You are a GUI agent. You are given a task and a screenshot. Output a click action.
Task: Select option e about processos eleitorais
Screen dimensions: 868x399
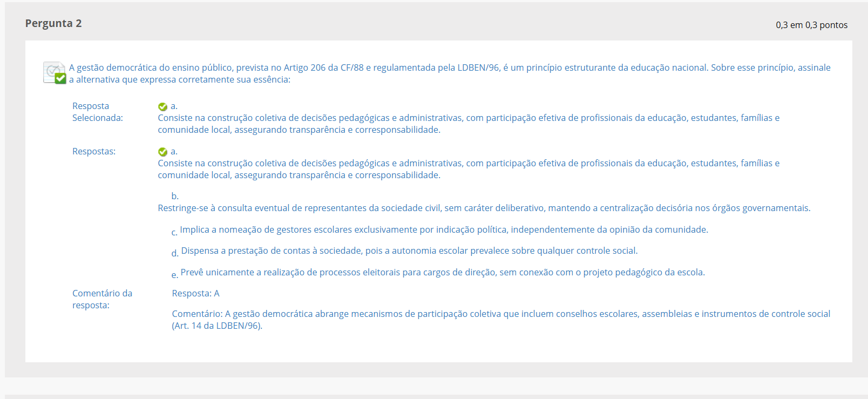pos(443,272)
